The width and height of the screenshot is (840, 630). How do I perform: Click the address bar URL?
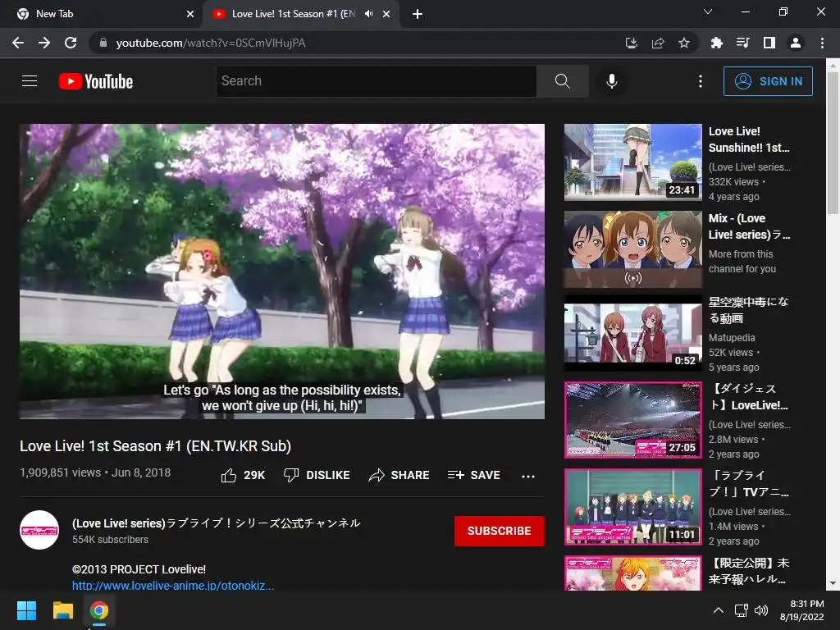click(x=211, y=43)
